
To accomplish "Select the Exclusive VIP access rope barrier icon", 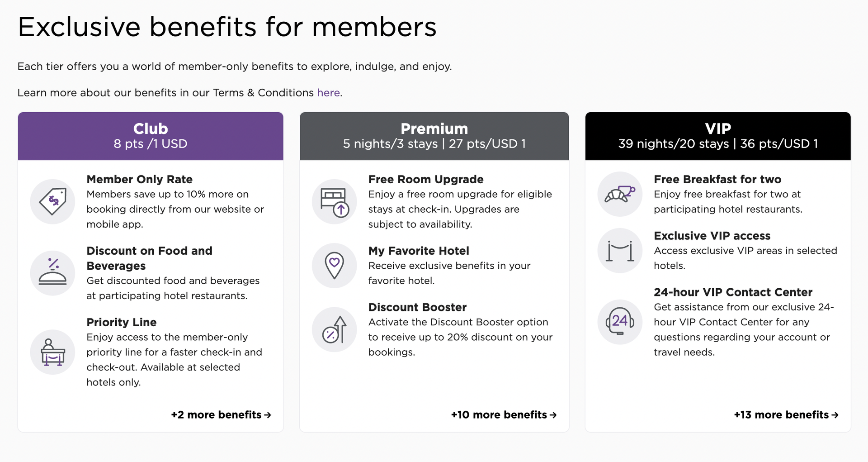I will 619,250.
